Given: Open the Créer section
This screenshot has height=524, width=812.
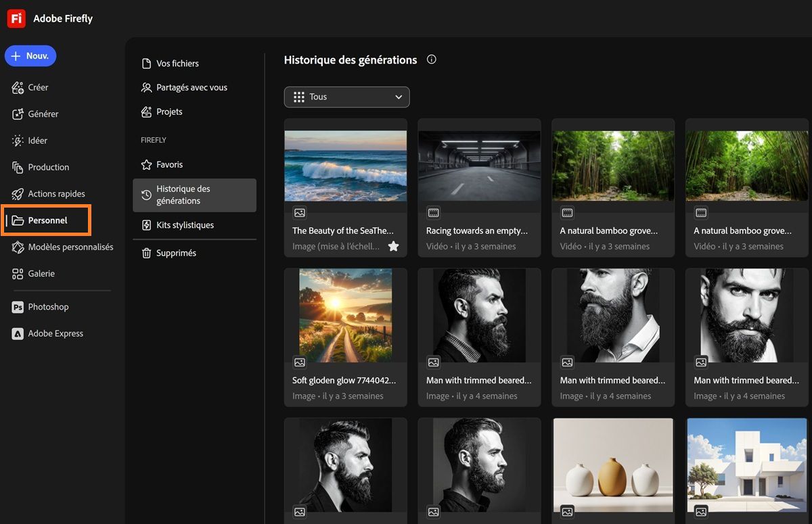Looking at the screenshot, I should [38, 87].
